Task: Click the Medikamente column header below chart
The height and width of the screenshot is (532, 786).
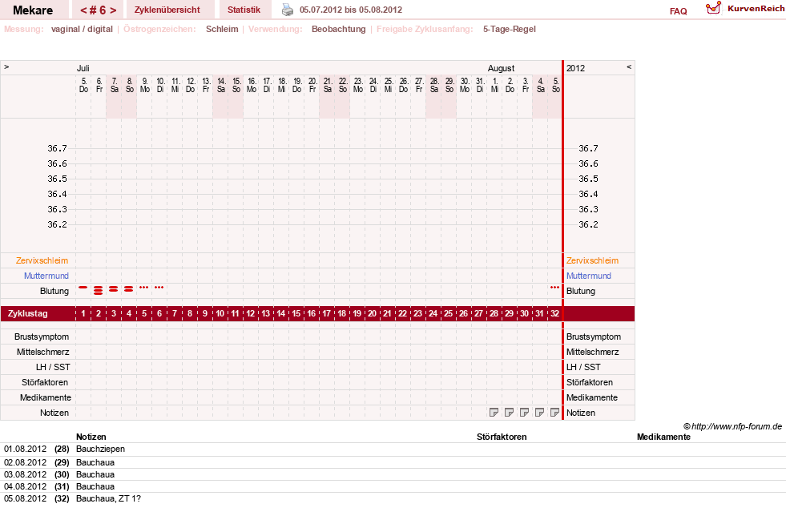Action: (663, 437)
